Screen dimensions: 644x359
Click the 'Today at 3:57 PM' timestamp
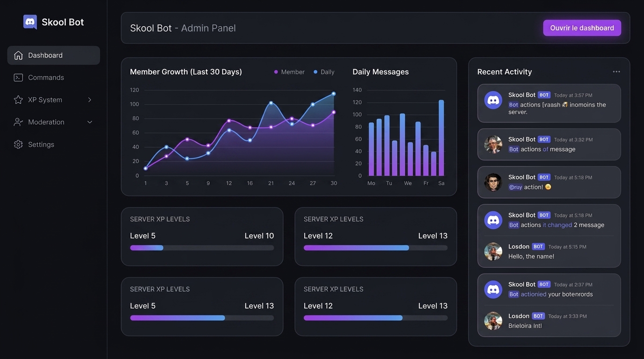(x=573, y=95)
